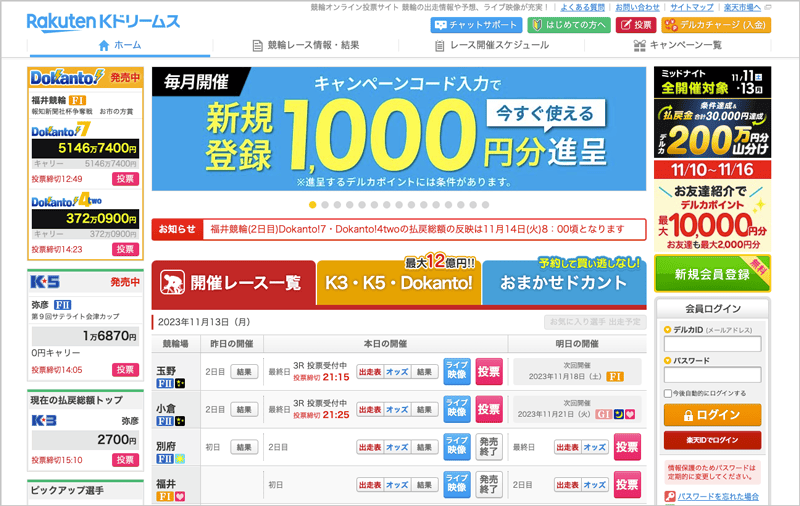This screenshot has width=800, height=506.
Task: Follow パスワードを忘れた場合 link
Action: point(718,496)
